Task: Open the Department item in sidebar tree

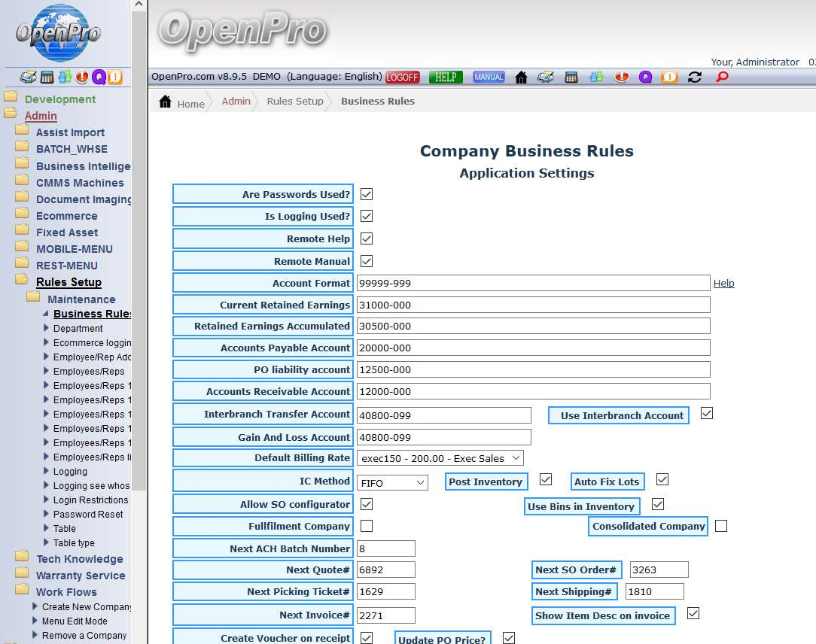Action: pyautogui.click(x=78, y=329)
